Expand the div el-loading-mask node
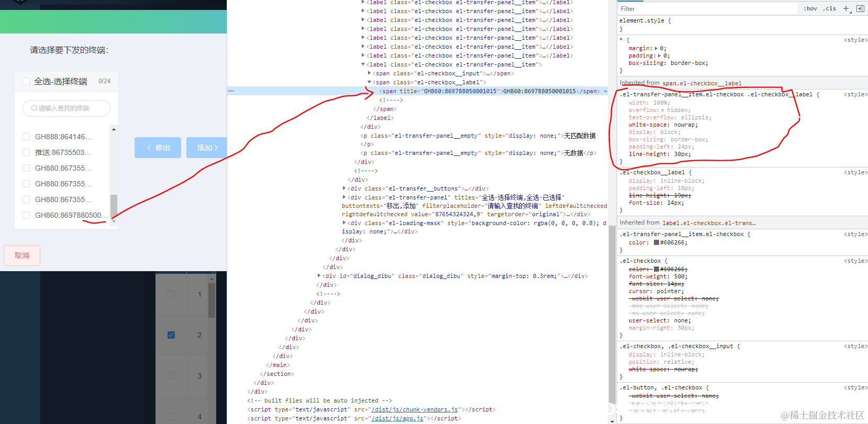The image size is (868, 424). [x=344, y=223]
